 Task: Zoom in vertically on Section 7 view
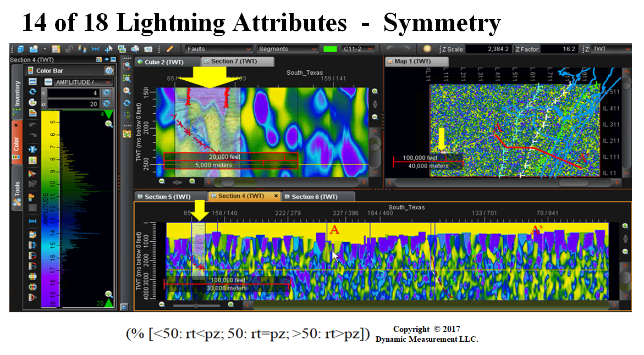coord(375,92)
